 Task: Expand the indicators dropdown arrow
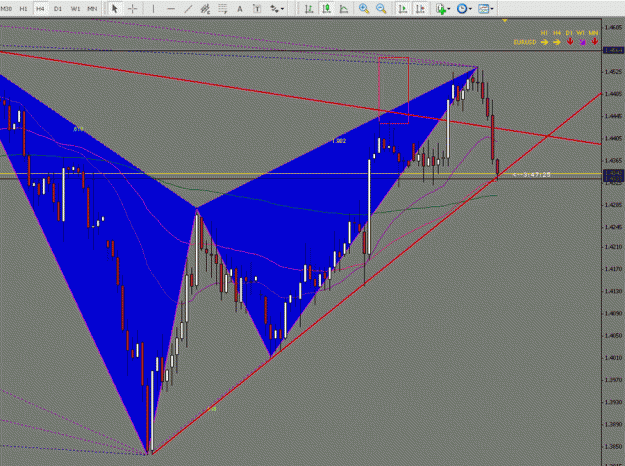pos(449,9)
